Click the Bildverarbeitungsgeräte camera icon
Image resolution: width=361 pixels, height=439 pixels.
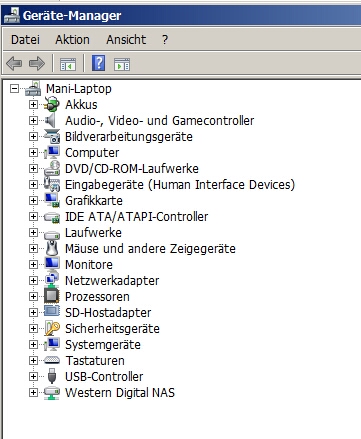[52, 136]
